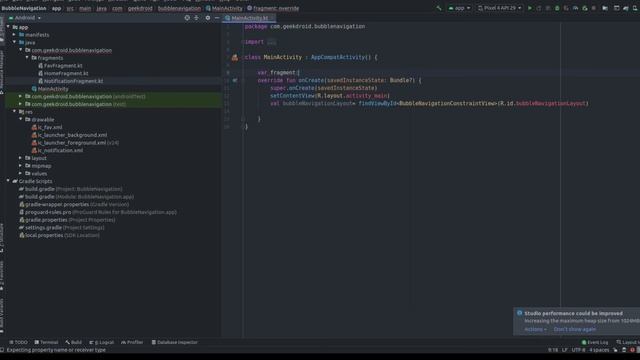Click the info icon in performance notification

520,313
